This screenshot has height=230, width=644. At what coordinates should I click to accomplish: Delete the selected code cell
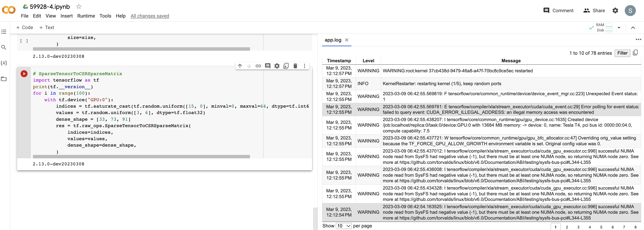(295, 66)
